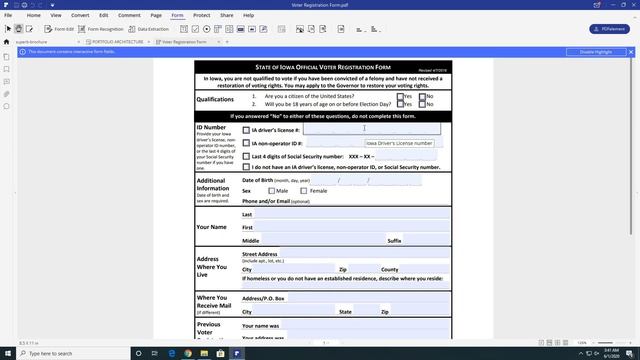Image resolution: width=640 pixels, height=360 pixels.
Task: Tick 'I do not have an IA driver's license' checkbox
Action: click(x=246, y=167)
